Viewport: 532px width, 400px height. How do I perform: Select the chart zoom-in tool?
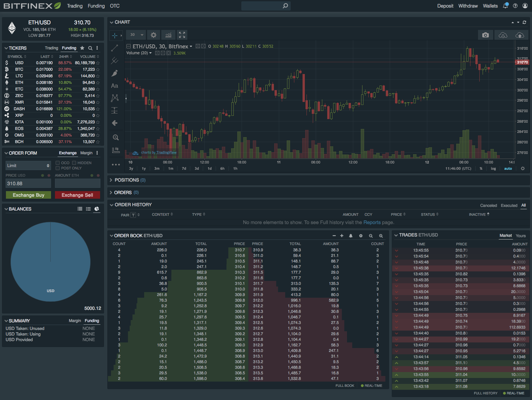click(116, 137)
